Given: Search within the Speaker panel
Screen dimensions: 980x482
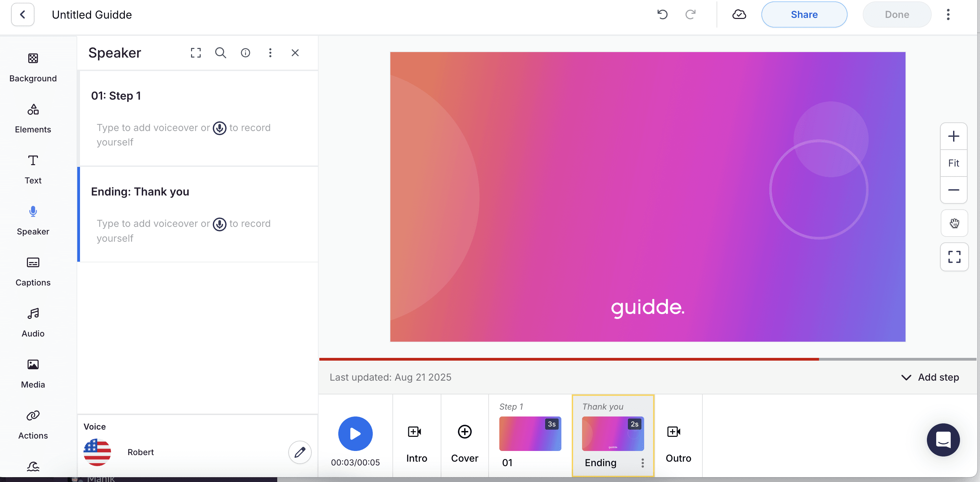Looking at the screenshot, I should point(221,53).
